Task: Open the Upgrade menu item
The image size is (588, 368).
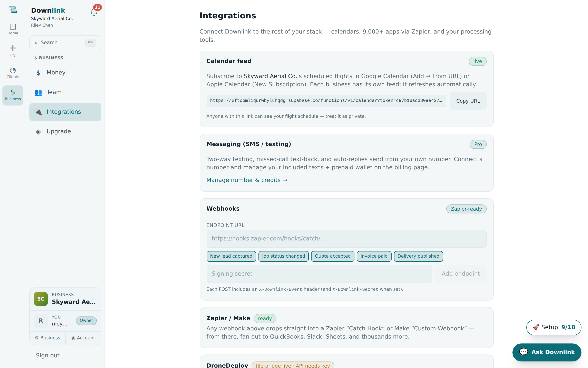Action: click(x=65, y=131)
